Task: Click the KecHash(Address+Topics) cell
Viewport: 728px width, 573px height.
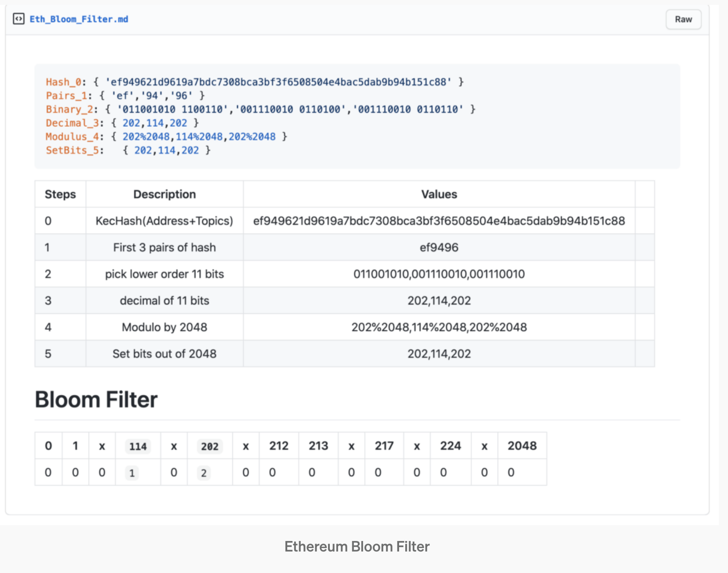Action: click(164, 221)
